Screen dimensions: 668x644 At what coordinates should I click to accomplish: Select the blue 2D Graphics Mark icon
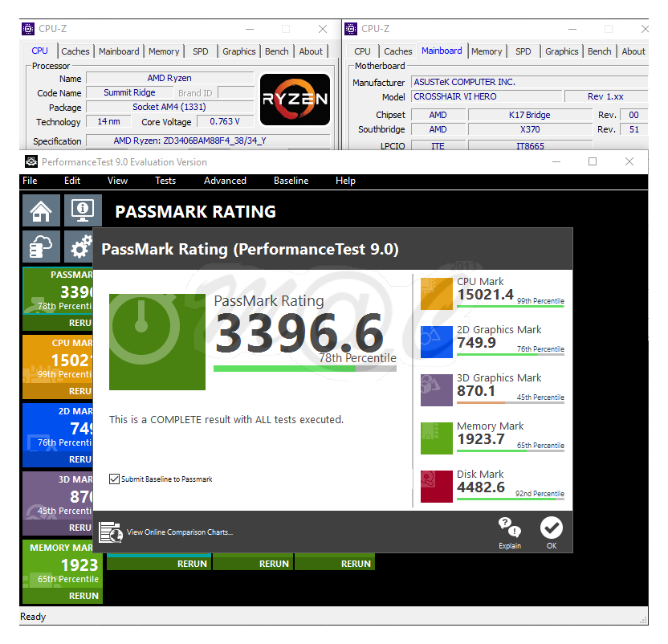[436, 342]
